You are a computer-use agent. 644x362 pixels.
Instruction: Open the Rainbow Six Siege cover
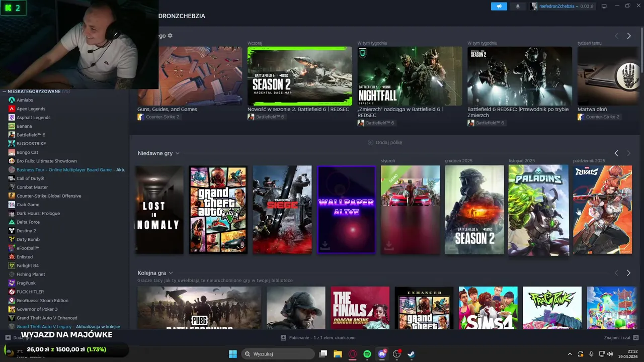(x=282, y=210)
